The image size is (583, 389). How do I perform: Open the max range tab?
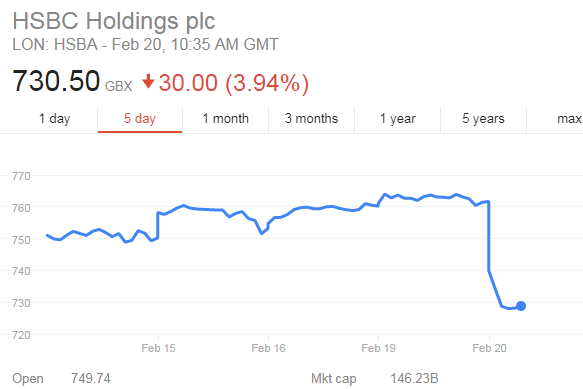point(569,119)
